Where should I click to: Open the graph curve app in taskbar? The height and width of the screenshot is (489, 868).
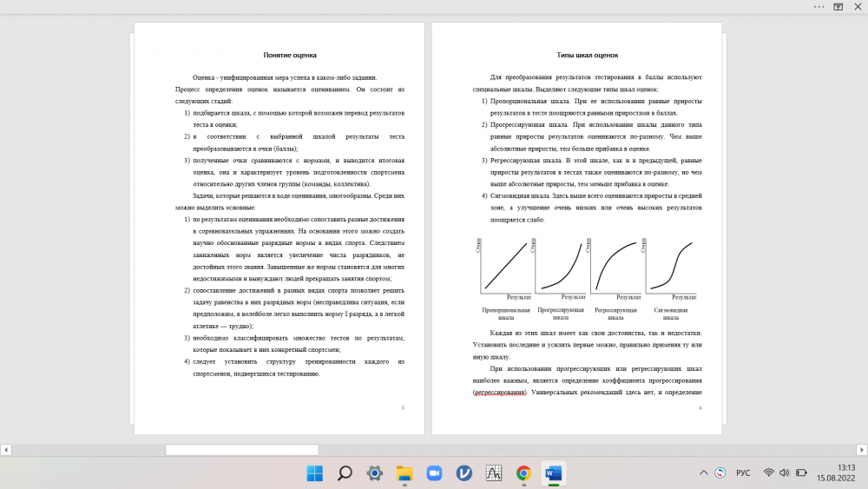point(494,473)
